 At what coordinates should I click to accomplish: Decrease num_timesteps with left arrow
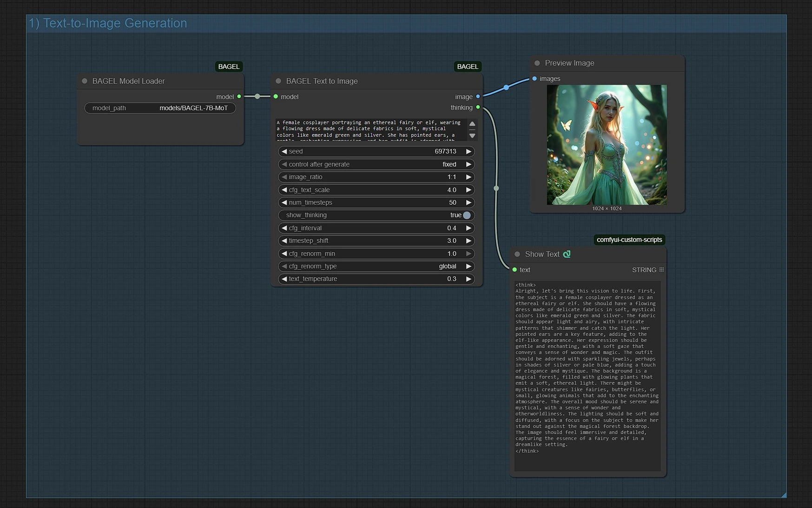(x=284, y=202)
